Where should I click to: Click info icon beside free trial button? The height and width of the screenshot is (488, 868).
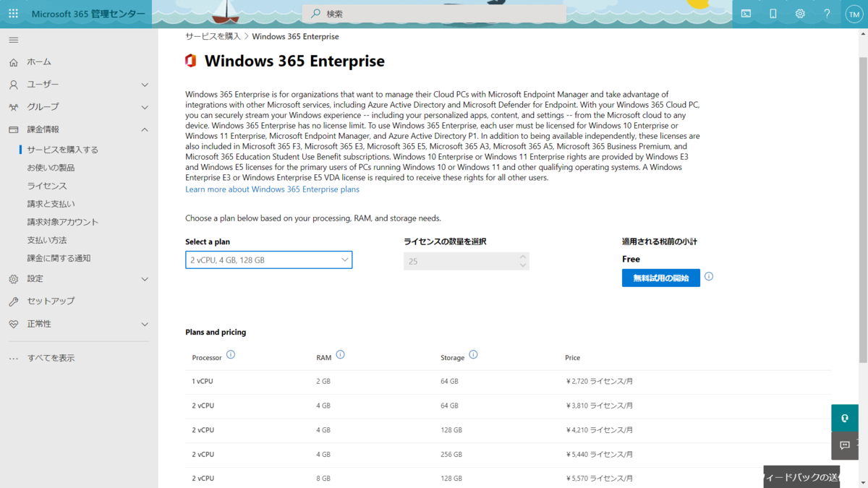click(x=709, y=276)
